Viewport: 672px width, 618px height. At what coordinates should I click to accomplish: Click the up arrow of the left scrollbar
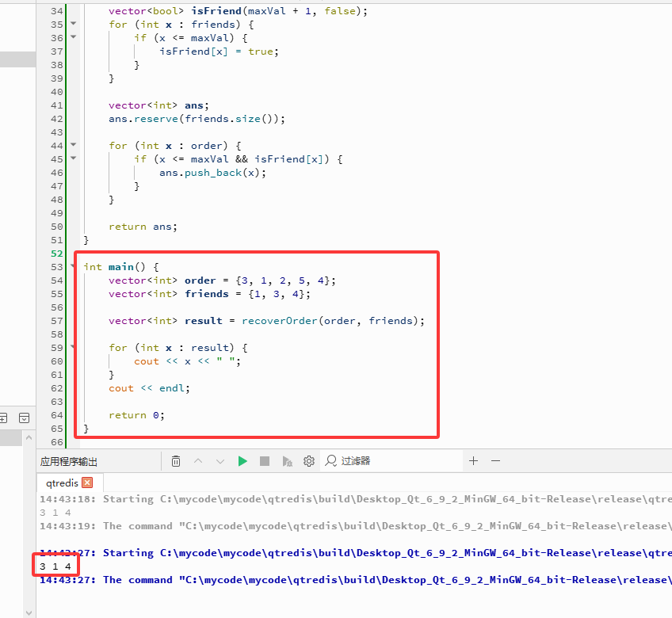29,437
